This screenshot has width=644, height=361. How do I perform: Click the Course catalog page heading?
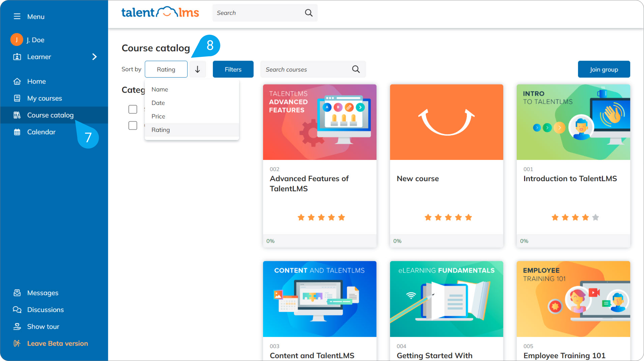[156, 48]
